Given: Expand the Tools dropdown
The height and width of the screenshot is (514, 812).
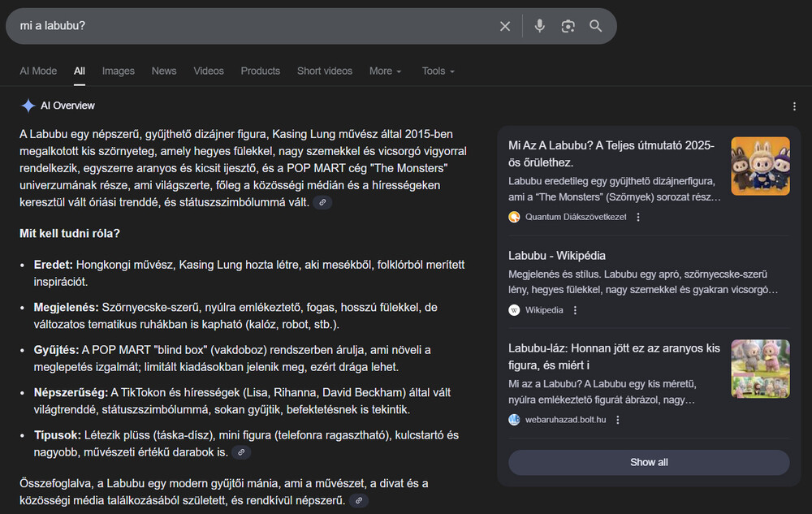Looking at the screenshot, I should pos(438,71).
